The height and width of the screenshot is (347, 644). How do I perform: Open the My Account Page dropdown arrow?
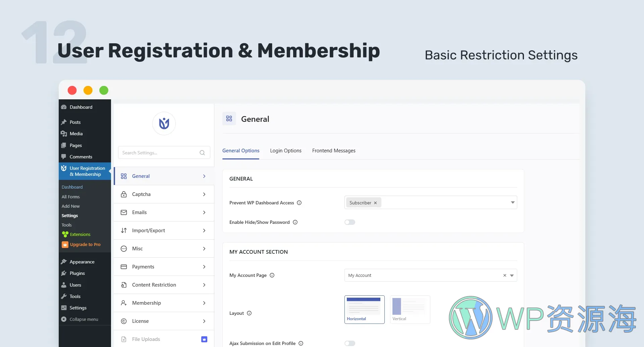[x=512, y=276]
